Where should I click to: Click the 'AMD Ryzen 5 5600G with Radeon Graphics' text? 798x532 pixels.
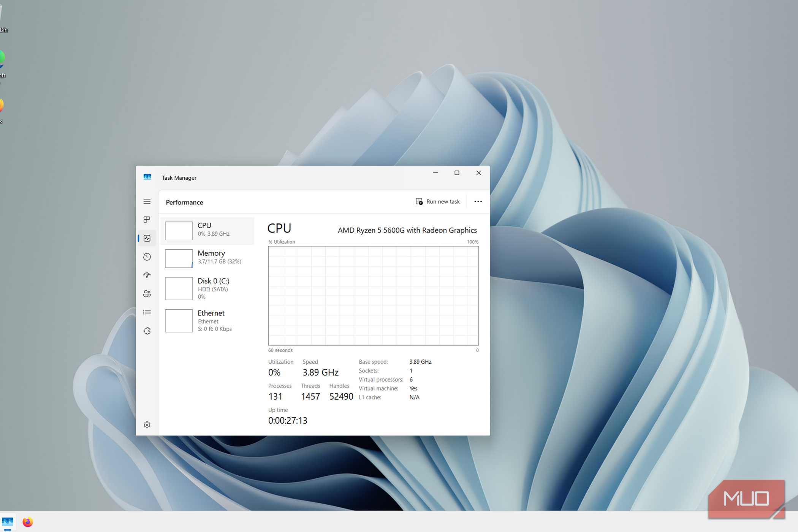[x=407, y=230]
